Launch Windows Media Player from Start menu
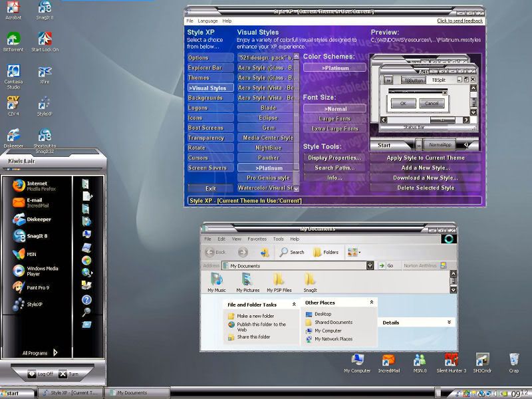The width and height of the screenshot is (532, 399). 35,271
